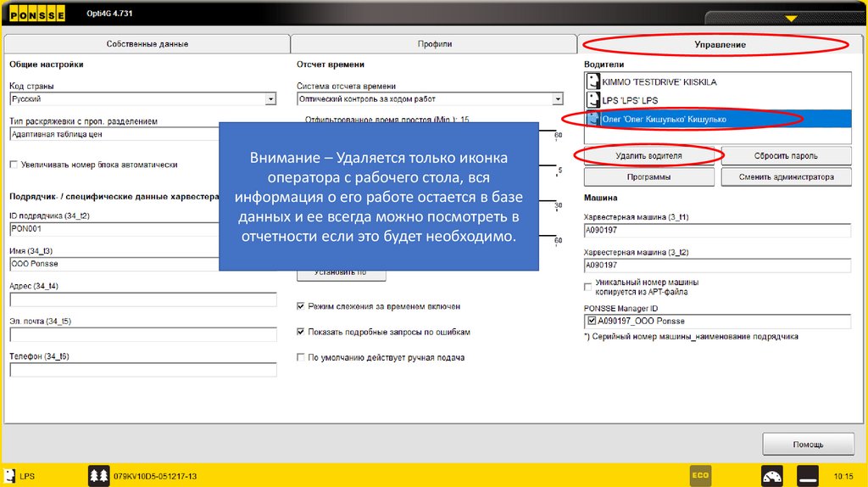
Task: Click the Харвестерная машина (3_t1) field
Action: (717, 230)
